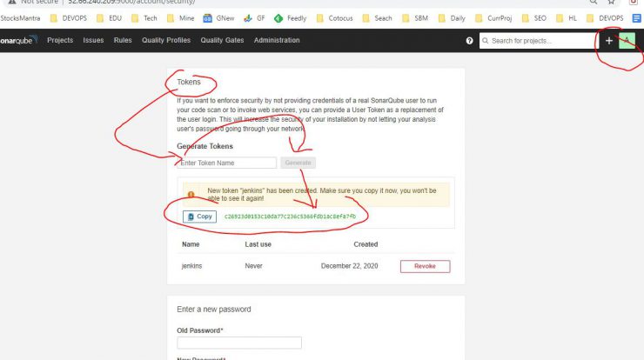Open the green user avatar menu
644x360 pixels.
(627, 41)
